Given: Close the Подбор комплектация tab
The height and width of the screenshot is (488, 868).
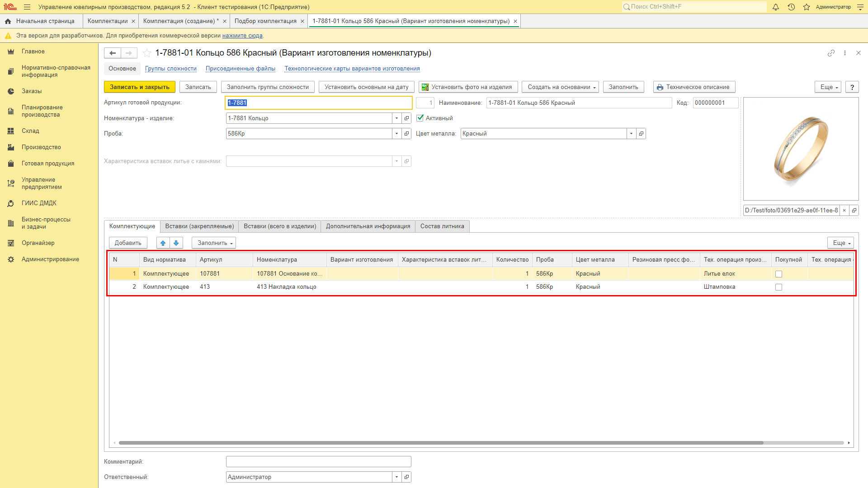Looking at the screenshot, I should [x=302, y=21].
